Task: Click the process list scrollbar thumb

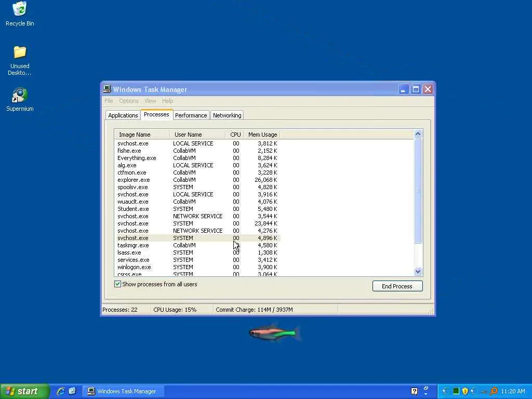Action: [x=418, y=190]
